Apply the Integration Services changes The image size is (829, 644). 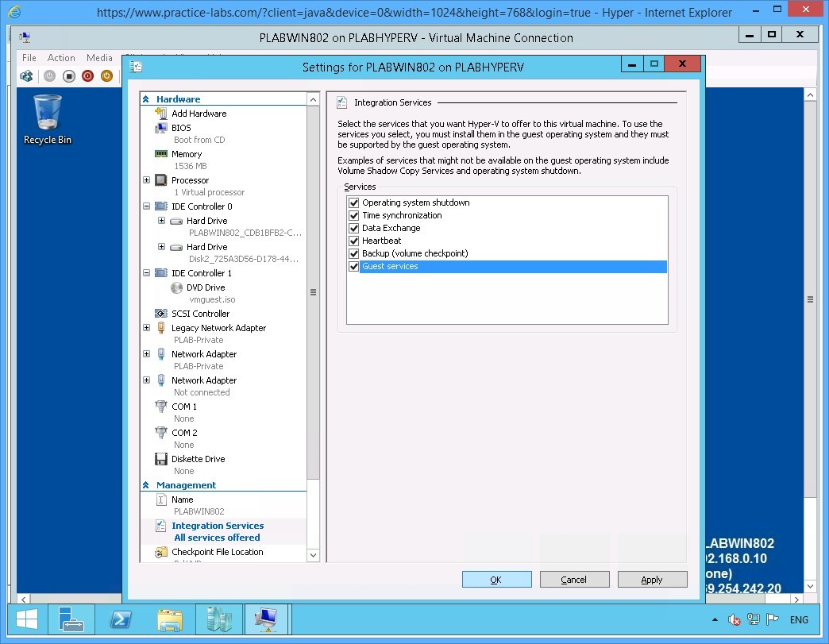[652, 579]
